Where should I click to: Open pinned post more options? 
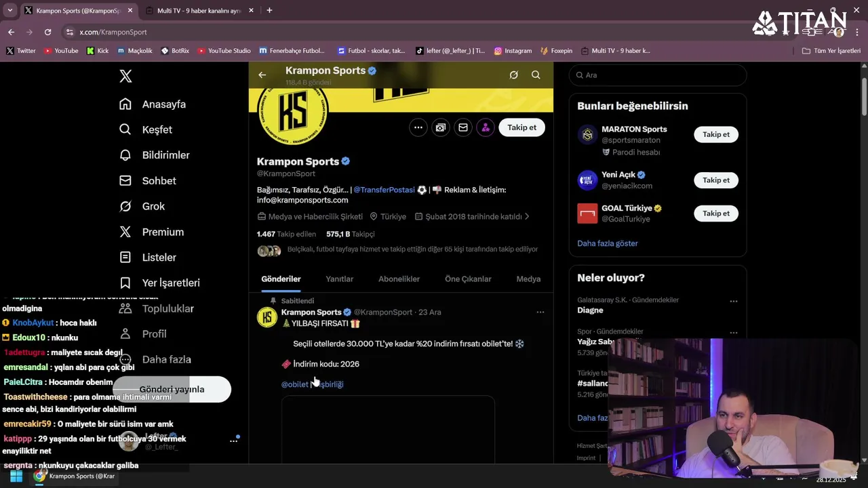540,312
